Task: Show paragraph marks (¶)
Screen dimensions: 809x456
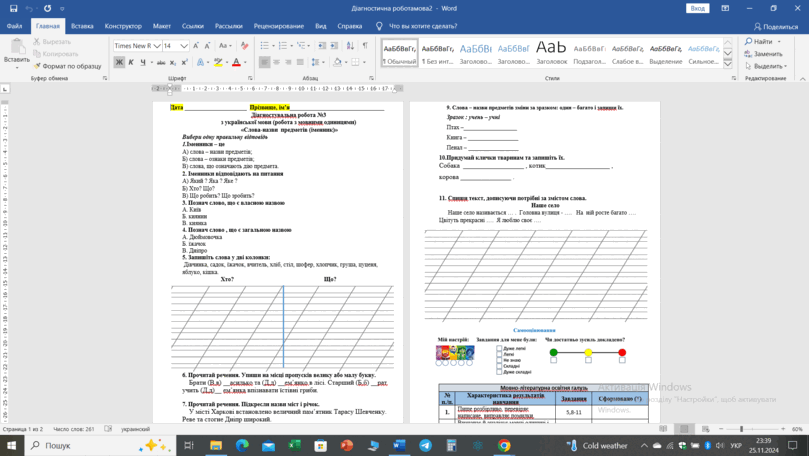Action: [x=365, y=46]
